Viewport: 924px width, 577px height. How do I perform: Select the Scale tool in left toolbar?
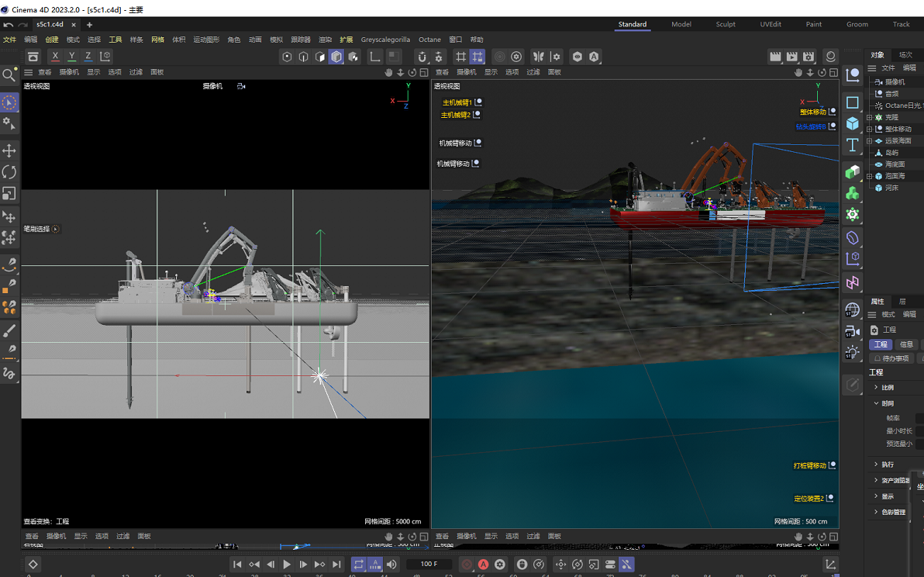9,193
